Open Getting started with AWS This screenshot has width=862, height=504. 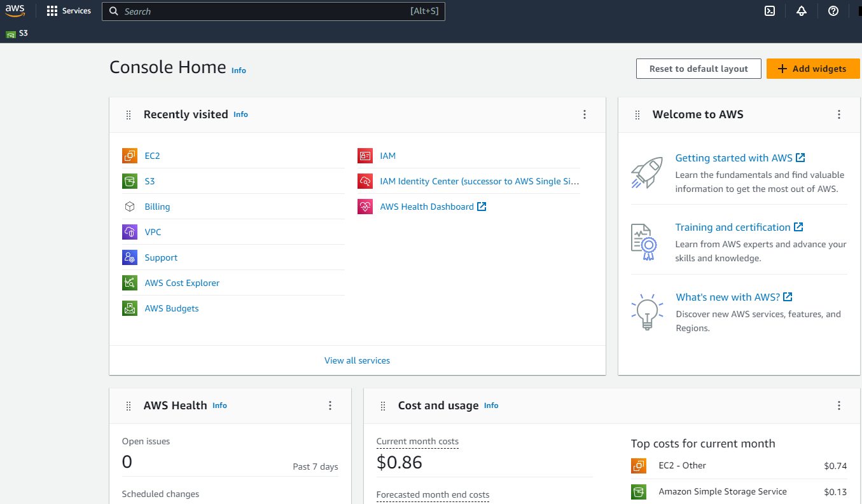pos(740,158)
